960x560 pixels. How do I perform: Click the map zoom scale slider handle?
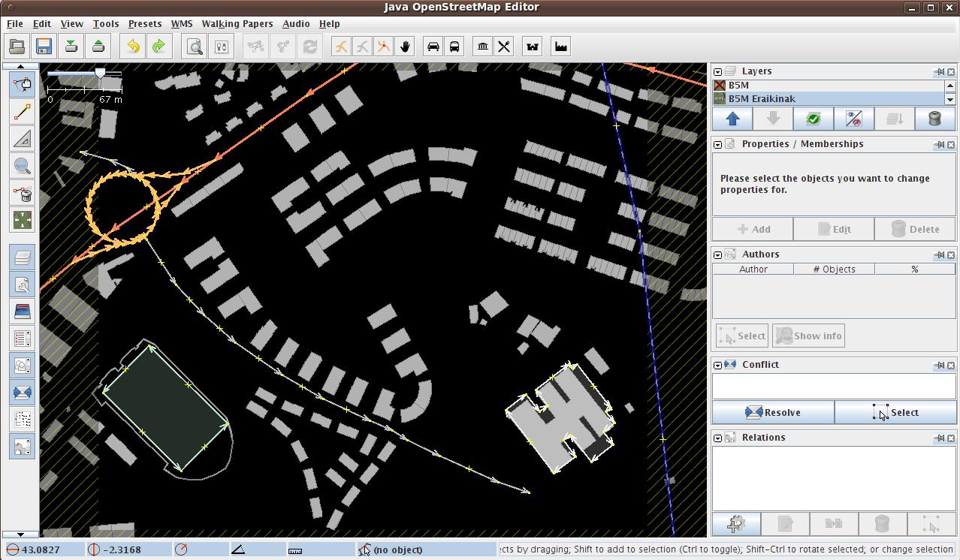pos(101,73)
